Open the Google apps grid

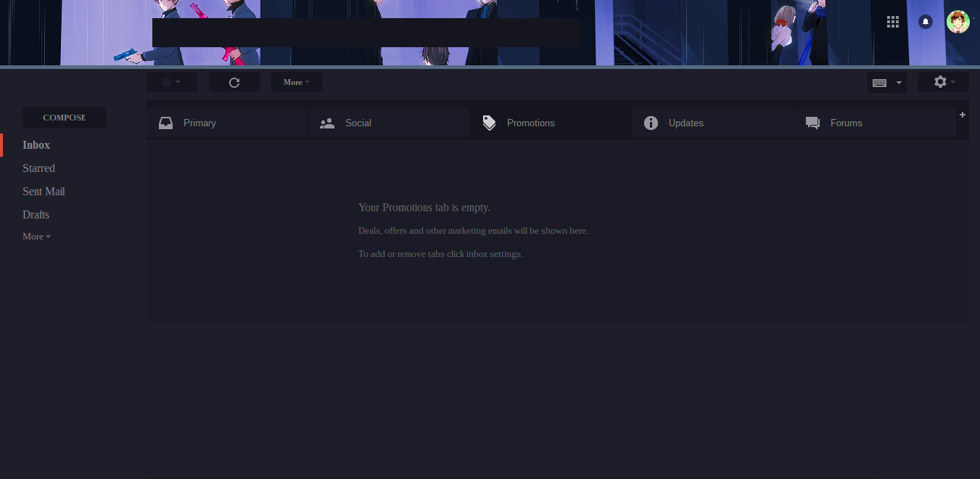(893, 22)
